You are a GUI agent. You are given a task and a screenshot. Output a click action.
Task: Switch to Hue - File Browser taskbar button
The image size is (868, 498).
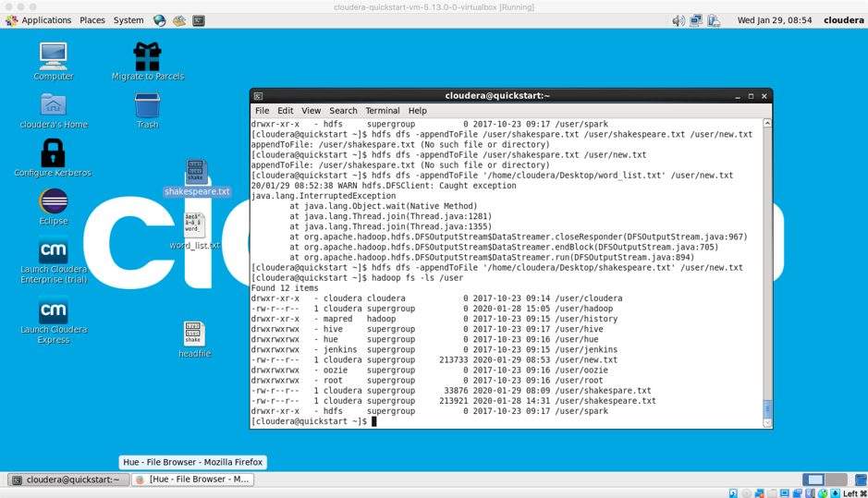click(192, 480)
